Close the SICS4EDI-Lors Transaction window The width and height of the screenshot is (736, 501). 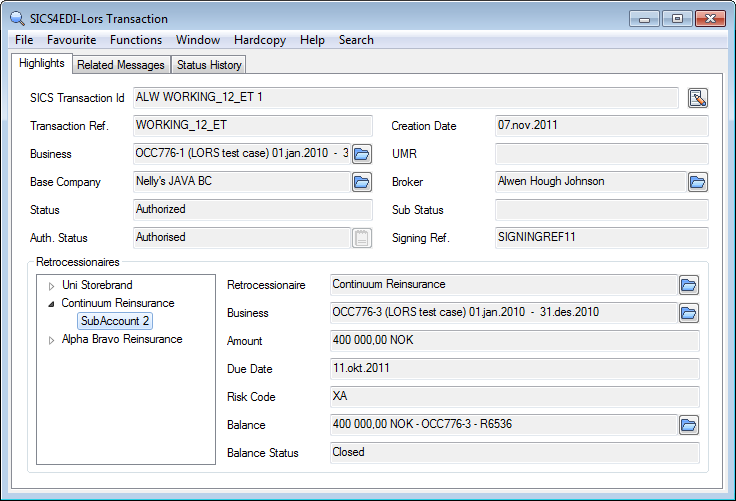click(711, 19)
